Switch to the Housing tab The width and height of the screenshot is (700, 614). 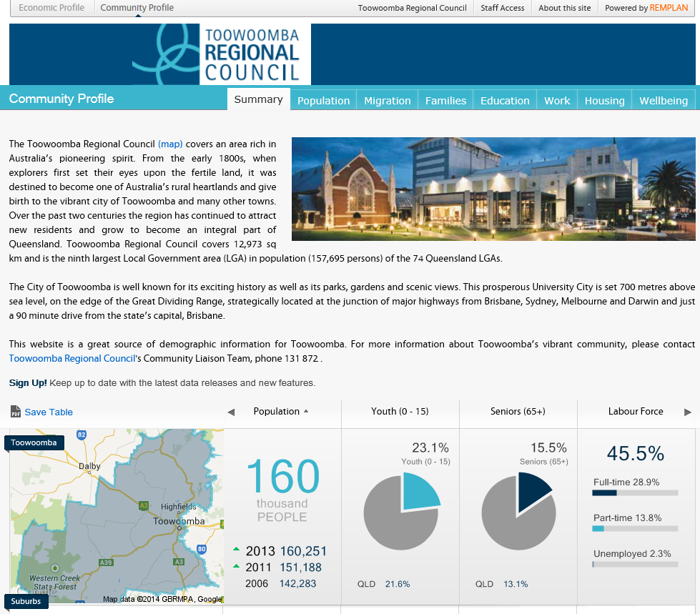pyautogui.click(x=604, y=100)
